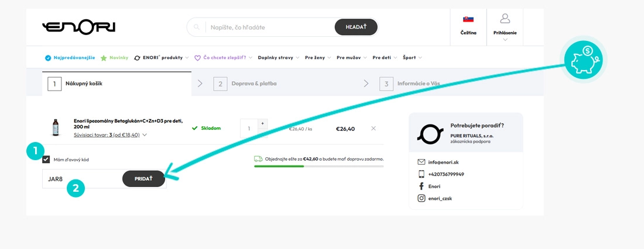
Task: Click the €26,40 / ks unit price
Action: (x=301, y=129)
